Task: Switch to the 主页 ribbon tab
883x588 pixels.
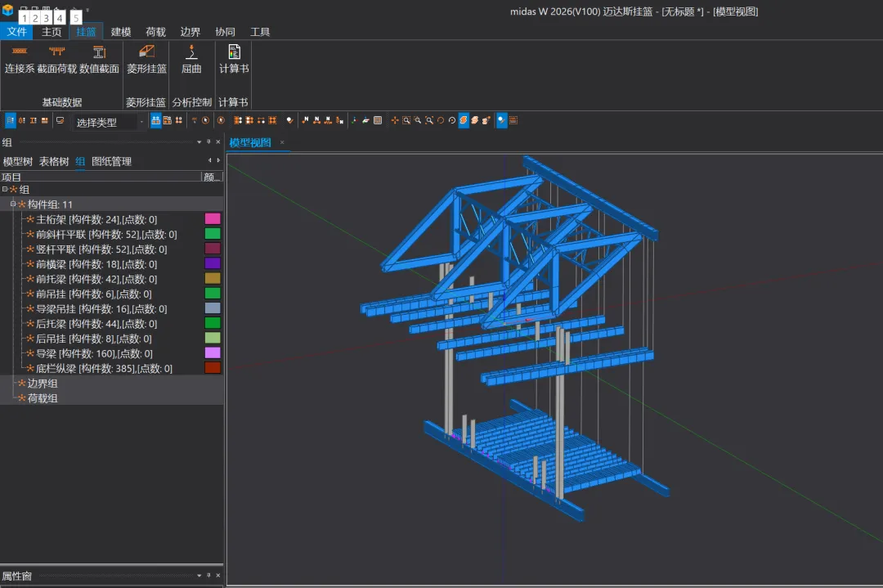Action: tap(52, 32)
